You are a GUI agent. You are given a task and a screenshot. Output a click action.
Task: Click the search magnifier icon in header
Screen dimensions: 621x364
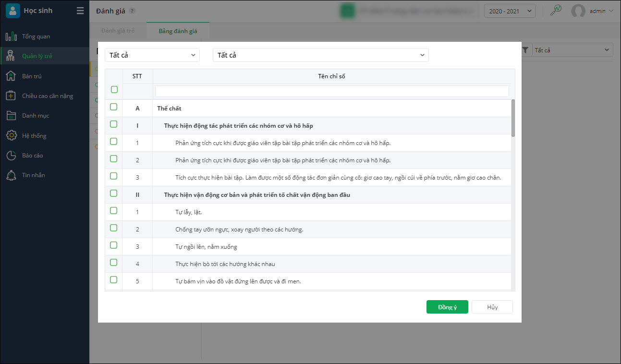pos(556,11)
